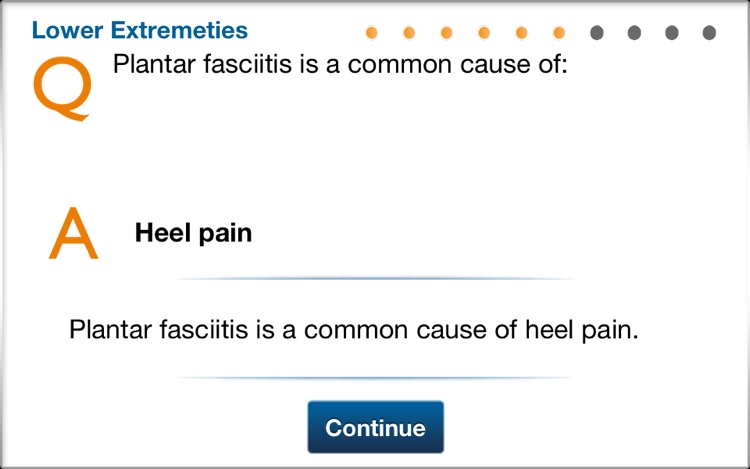The image size is (750, 469).
Task: Select the bold Heel pain answer
Action: click(193, 234)
